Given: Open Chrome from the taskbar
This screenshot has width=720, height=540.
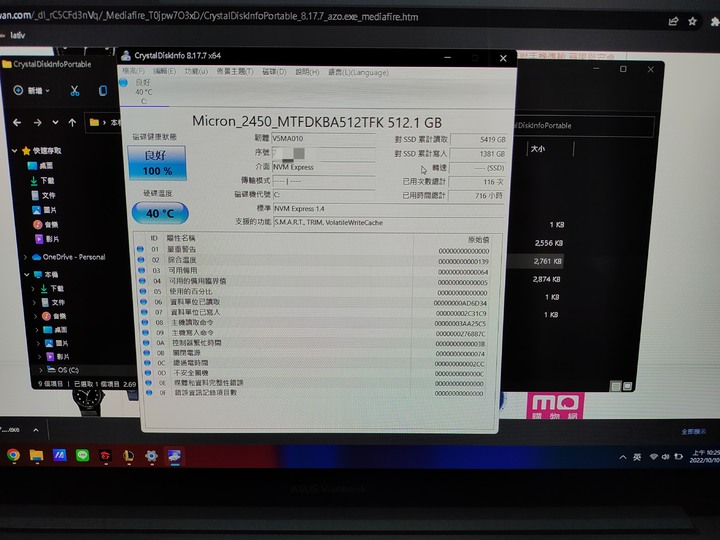Looking at the screenshot, I should 13,455.
